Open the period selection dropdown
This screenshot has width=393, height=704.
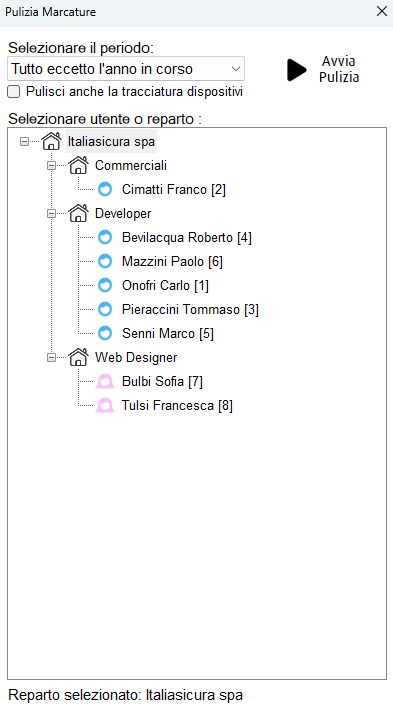(126, 69)
